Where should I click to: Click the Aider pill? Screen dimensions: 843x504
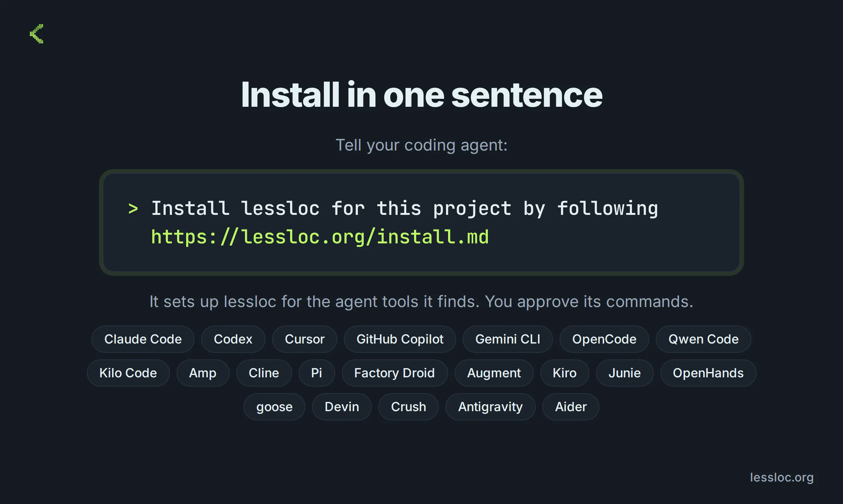point(571,407)
